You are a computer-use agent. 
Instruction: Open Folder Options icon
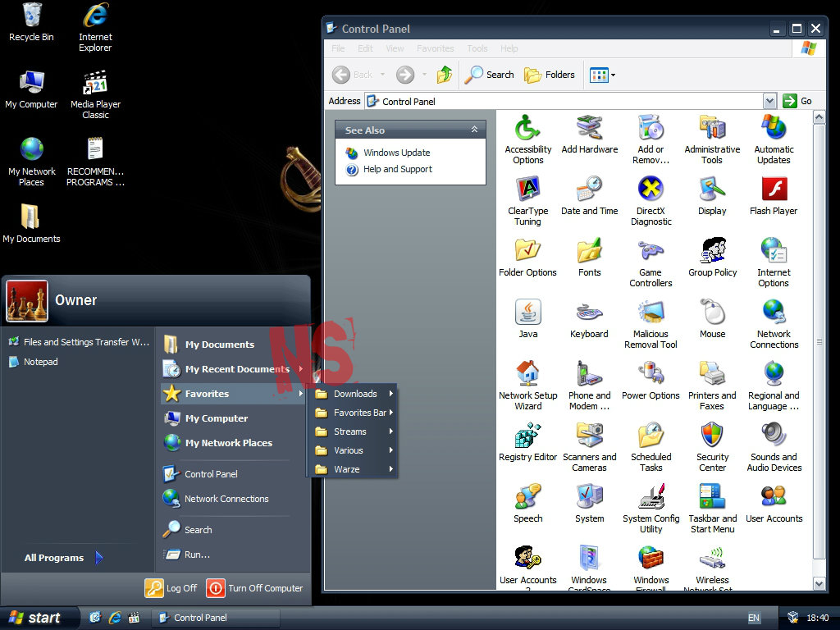[x=527, y=258]
